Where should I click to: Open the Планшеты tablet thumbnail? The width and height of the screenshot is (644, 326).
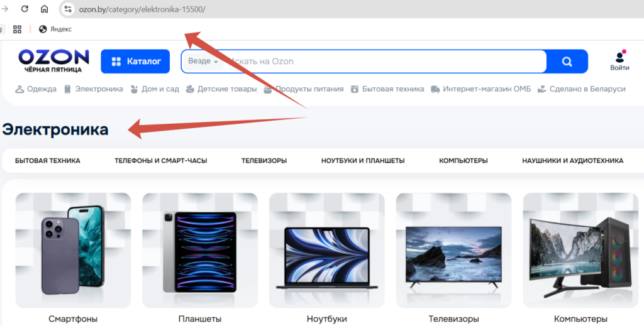click(200, 250)
